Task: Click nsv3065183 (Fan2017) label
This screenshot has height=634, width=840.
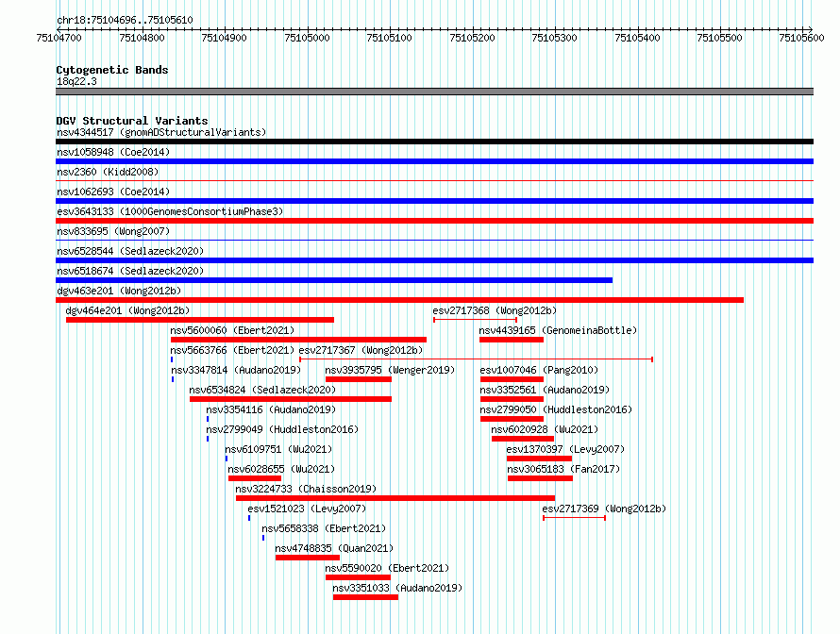Action: [563, 469]
